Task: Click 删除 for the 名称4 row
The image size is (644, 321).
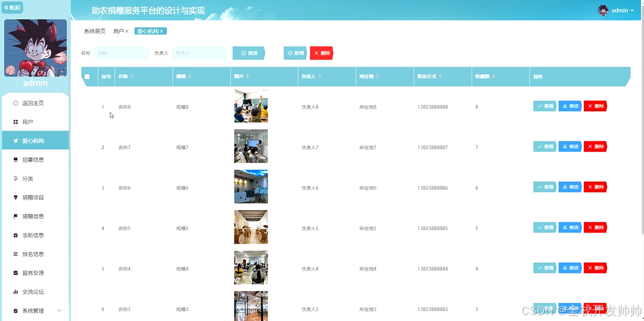Action: click(x=595, y=268)
